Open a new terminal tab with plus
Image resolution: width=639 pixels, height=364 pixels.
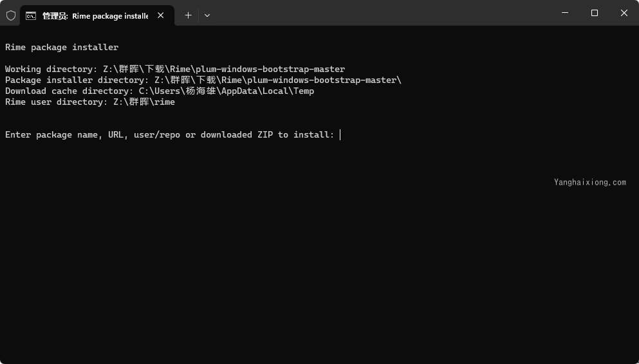point(188,15)
